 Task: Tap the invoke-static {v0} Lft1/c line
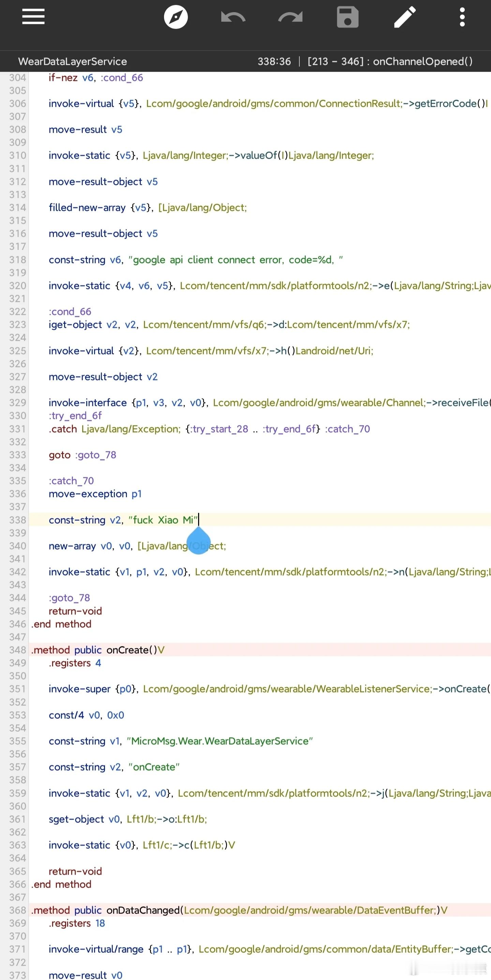pyautogui.click(x=142, y=845)
